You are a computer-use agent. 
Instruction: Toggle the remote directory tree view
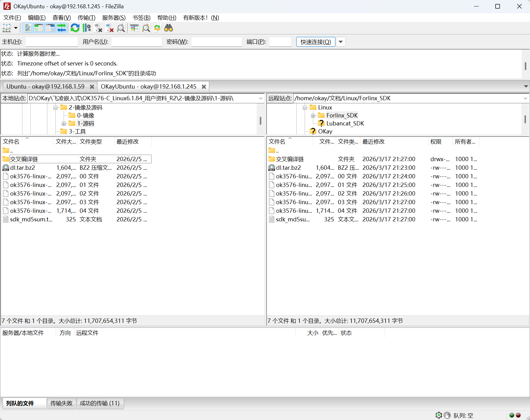coord(50,28)
